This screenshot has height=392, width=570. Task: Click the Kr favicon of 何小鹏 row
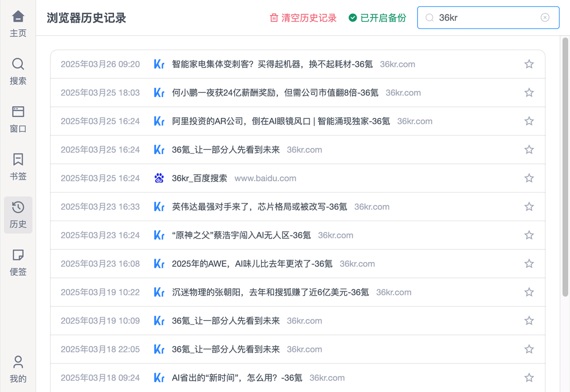pyautogui.click(x=159, y=93)
